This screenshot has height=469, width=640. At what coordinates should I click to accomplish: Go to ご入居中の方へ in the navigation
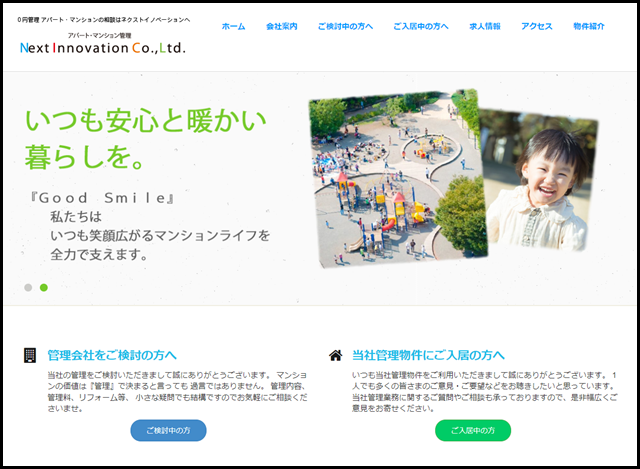coord(421,27)
